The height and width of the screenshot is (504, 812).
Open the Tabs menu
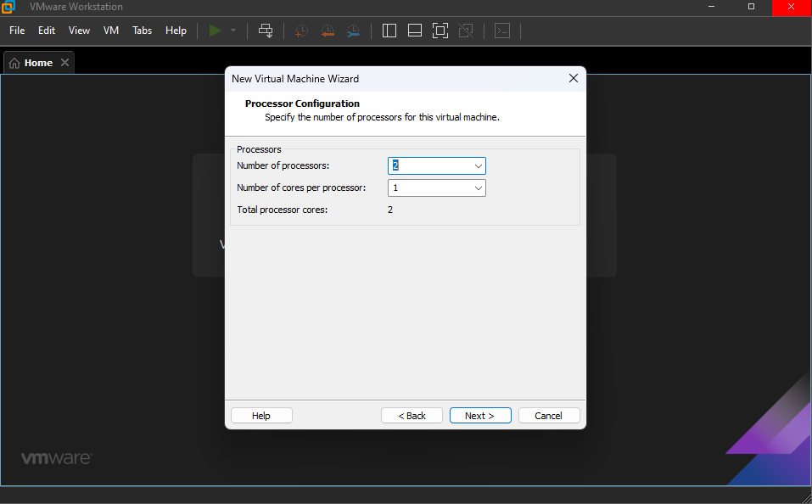point(142,31)
